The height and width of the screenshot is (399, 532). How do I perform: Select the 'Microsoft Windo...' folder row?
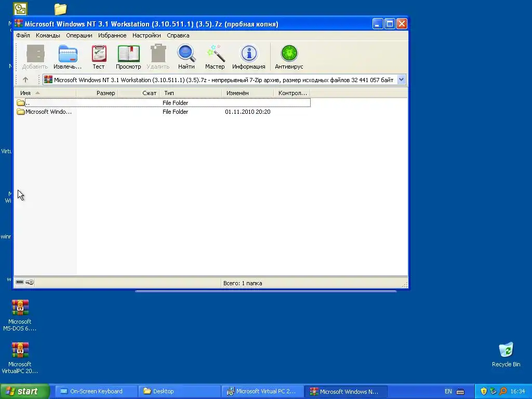pos(163,112)
